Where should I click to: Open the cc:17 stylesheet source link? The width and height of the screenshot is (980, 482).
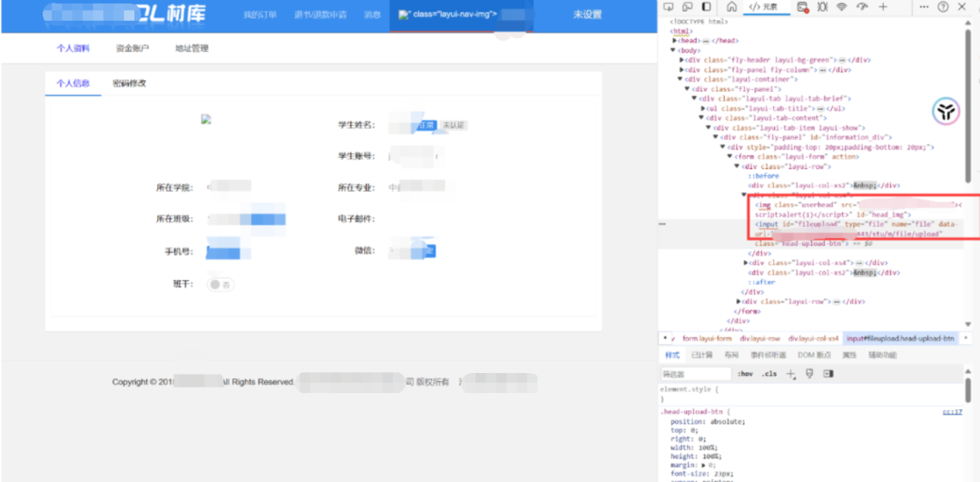coord(953,412)
